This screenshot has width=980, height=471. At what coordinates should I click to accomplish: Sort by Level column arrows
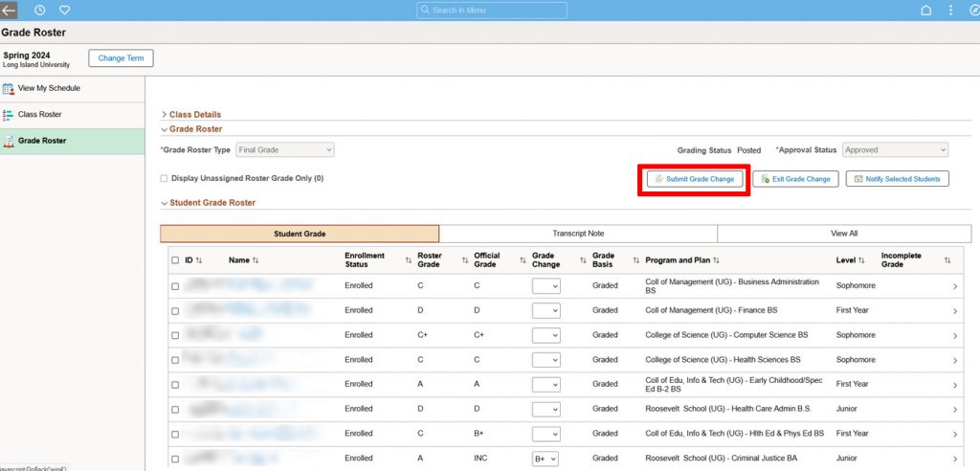pos(861,260)
